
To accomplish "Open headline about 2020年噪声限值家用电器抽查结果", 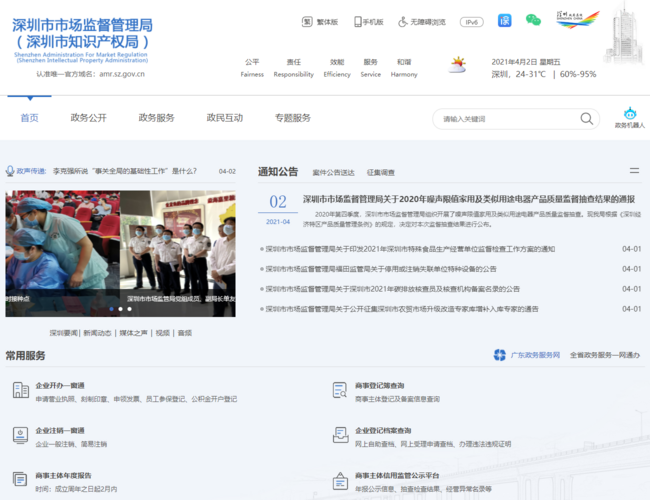I will pos(469,199).
